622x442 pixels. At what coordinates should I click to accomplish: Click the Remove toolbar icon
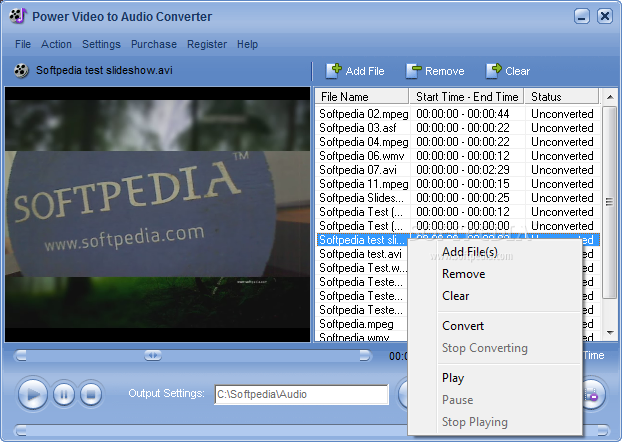[414, 71]
